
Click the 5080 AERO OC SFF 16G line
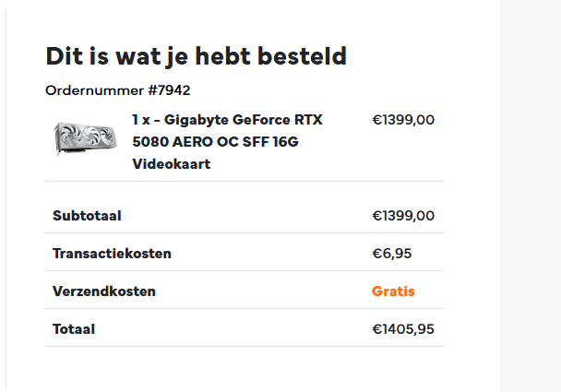(215, 142)
